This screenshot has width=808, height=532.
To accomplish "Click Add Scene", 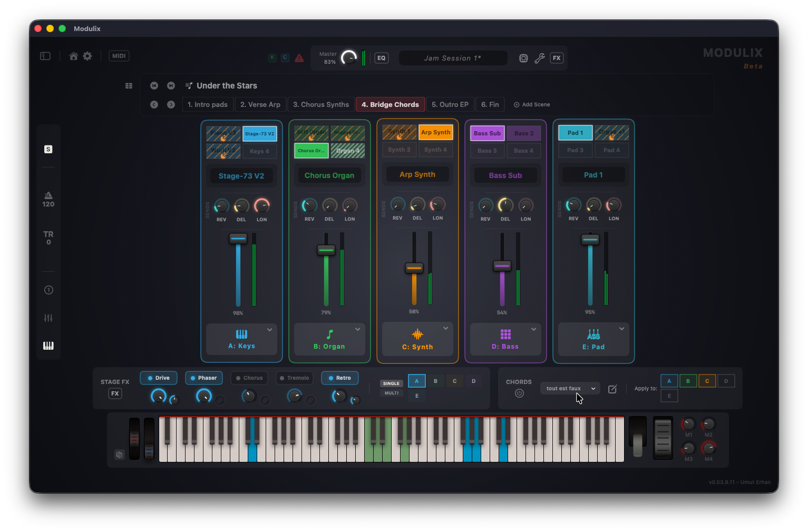I will point(532,104).
